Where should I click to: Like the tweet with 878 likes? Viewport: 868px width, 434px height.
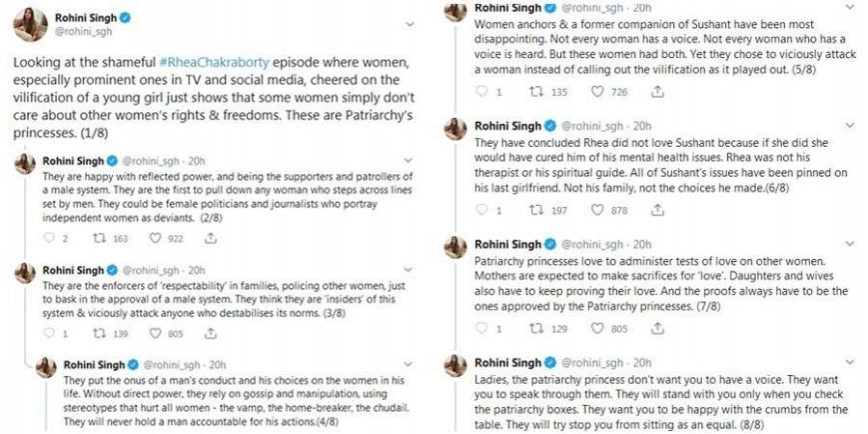pos(597,209)
